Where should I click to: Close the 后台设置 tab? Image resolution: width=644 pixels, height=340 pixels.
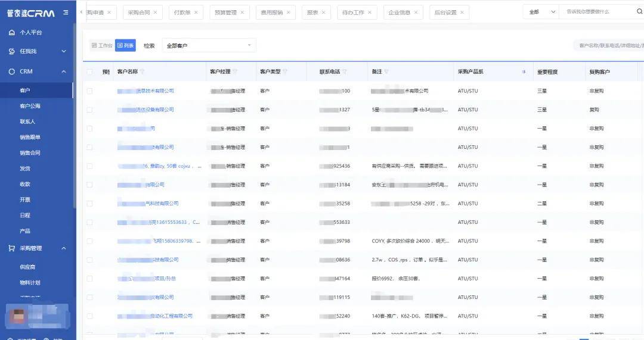click(x=463, y=13)
